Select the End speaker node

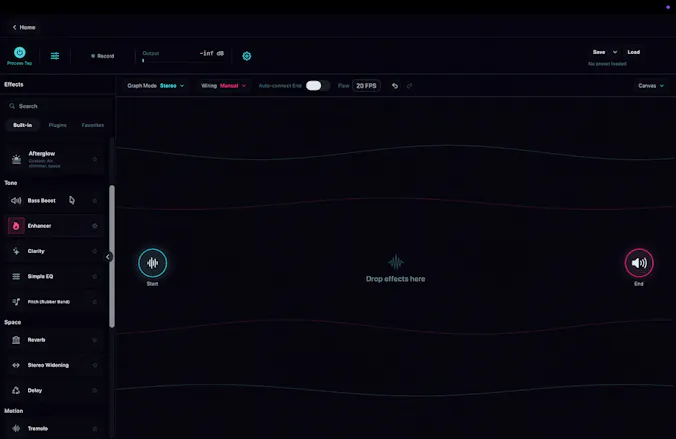point(639,263)
